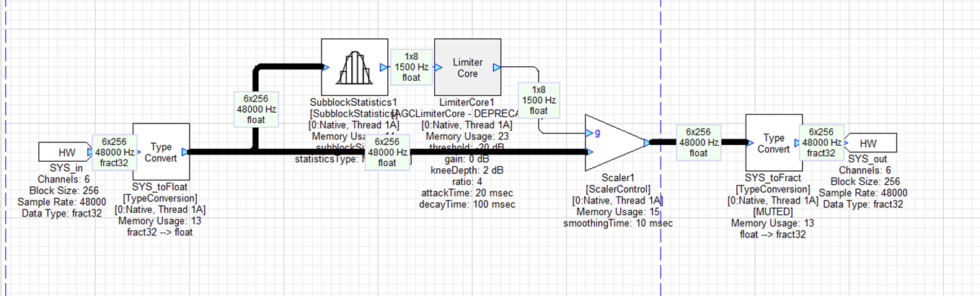This screenshot has width=980, height=296.
Task: Click the SYS_in HW input block
Action: pos(66,152)
